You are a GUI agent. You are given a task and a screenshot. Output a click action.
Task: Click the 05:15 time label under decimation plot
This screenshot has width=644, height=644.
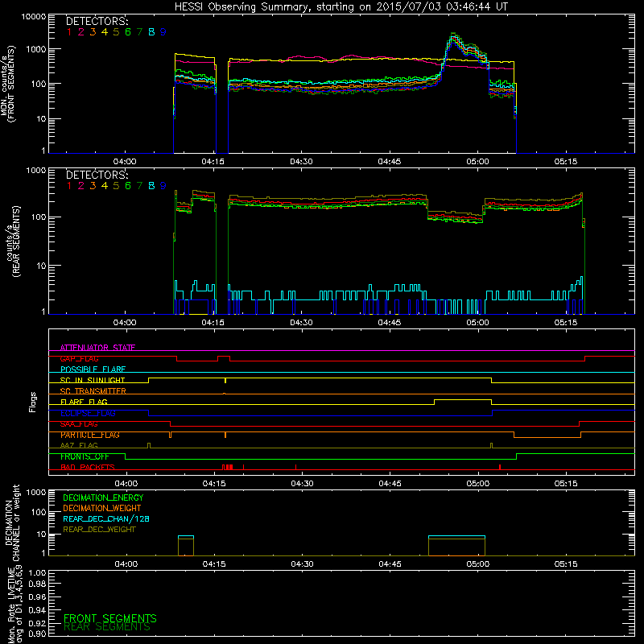click(566, 564)
